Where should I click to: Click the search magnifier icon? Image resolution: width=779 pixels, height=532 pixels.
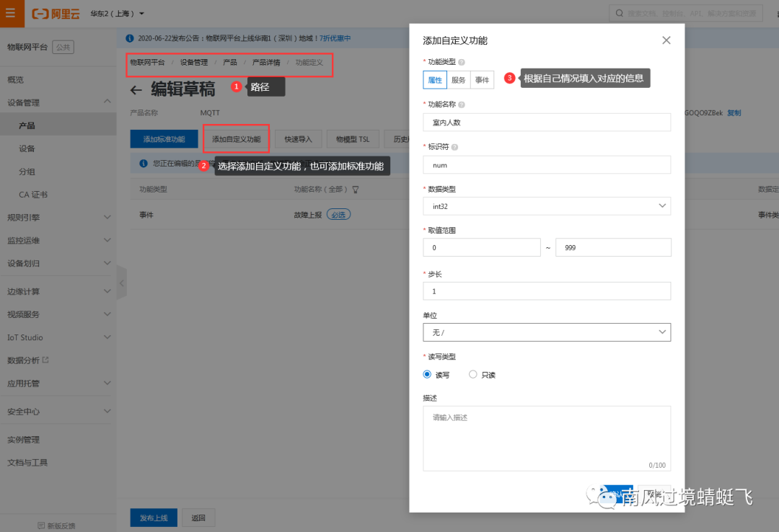(619, 14)
